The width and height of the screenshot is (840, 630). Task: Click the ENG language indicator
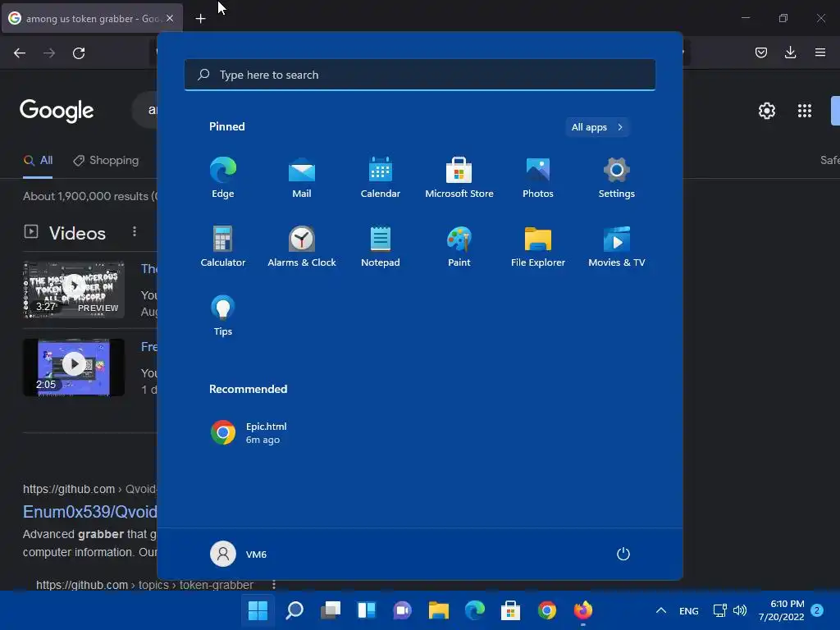pos(689,610)
